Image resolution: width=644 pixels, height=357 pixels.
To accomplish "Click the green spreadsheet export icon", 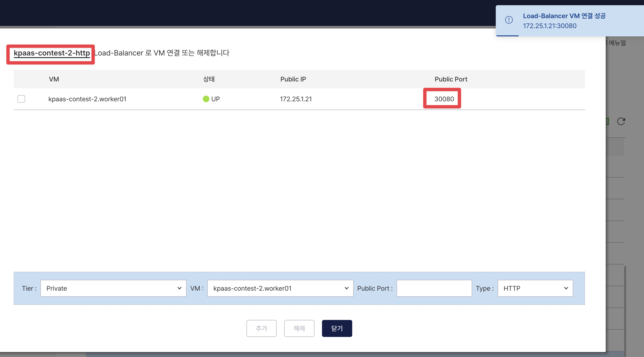I will (x=607, y=122).
